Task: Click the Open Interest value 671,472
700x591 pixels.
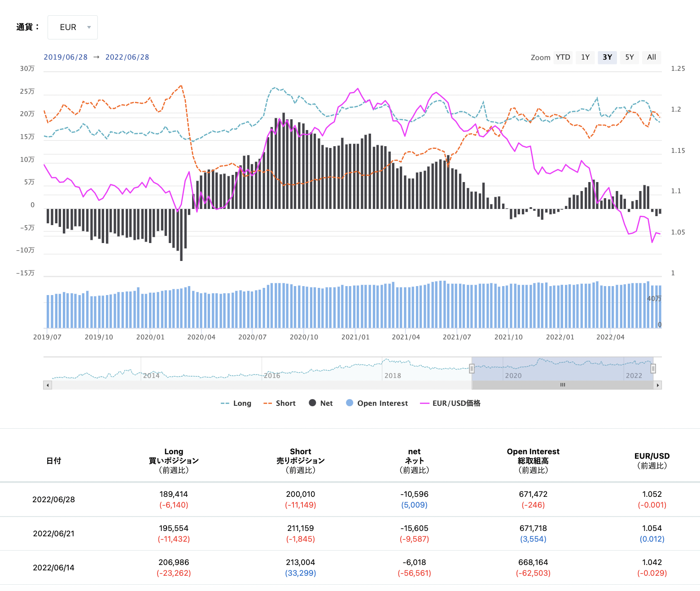Action: 533,494
